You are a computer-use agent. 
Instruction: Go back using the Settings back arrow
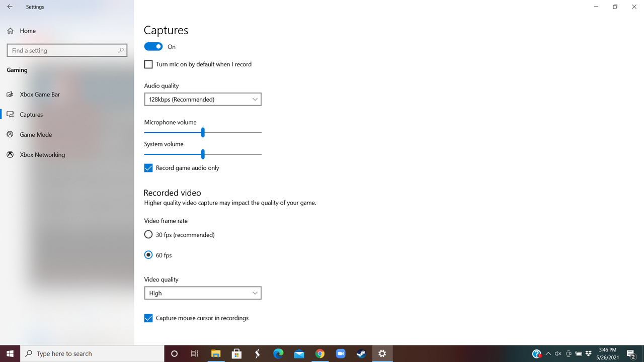click(x=10, y=7)
